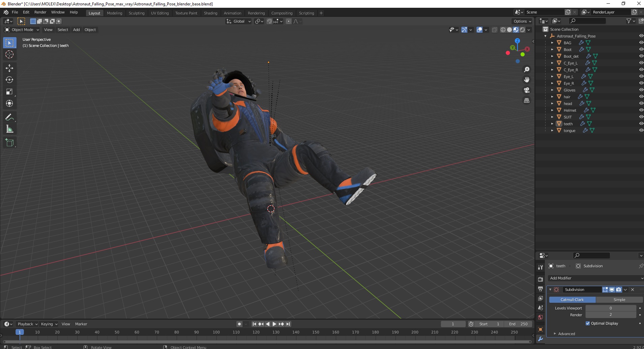Adjust the Render levels value field
This screenshot has height=349, width=644.
tap(611, 315)
